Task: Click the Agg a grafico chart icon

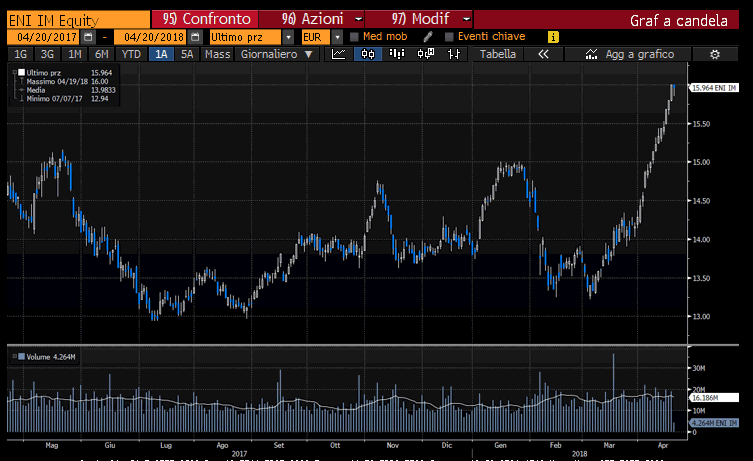Action: [x=591, y=54]
